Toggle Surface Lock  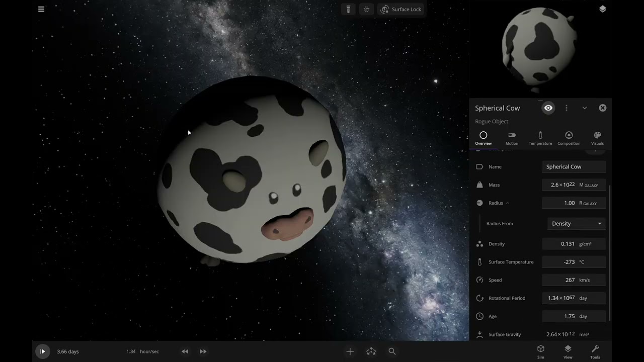click(x=401, y=9)
